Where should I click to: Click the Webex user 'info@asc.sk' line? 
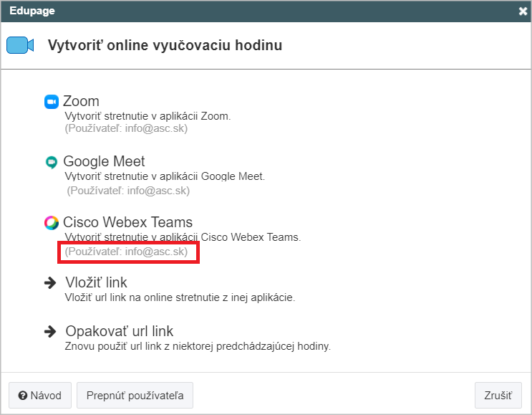click(x=126, y=252)
